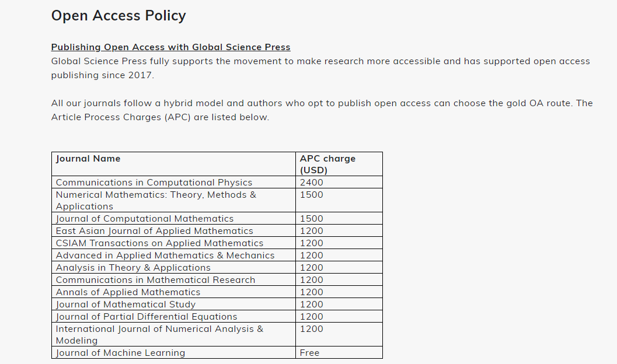Click Advanced in Applied Mathematics & Mechanics
617x364 pixels.
[165, 256]
